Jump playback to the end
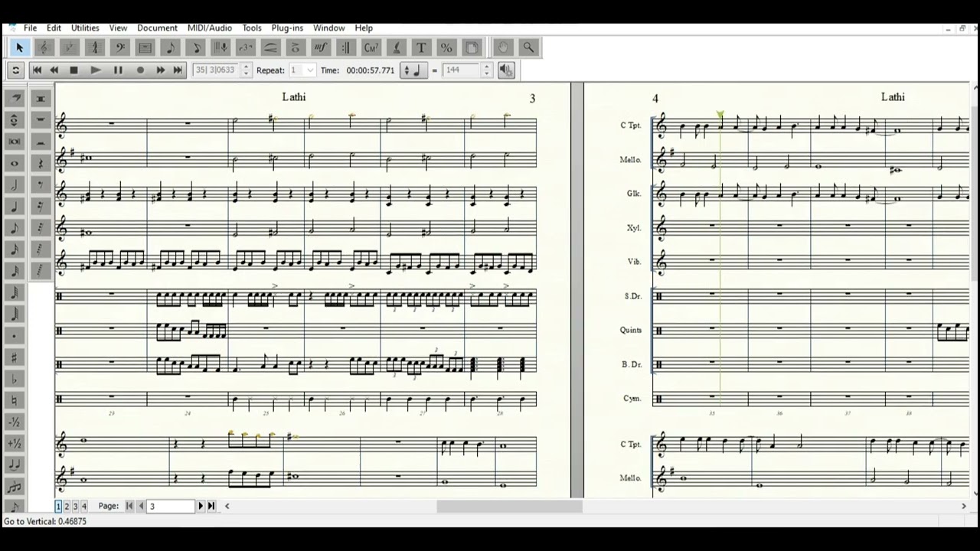 178,70
